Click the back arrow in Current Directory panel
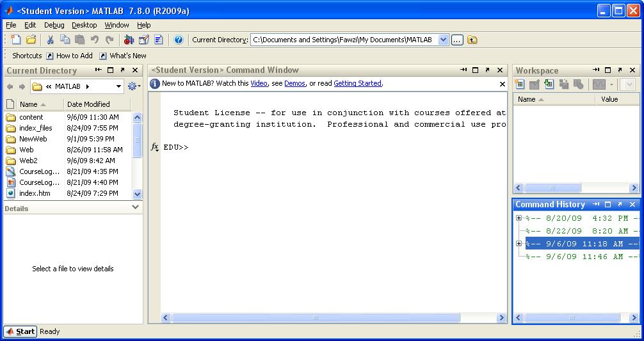Image resolution: width=644 pixels, height=341 pixels. [10, 86]
